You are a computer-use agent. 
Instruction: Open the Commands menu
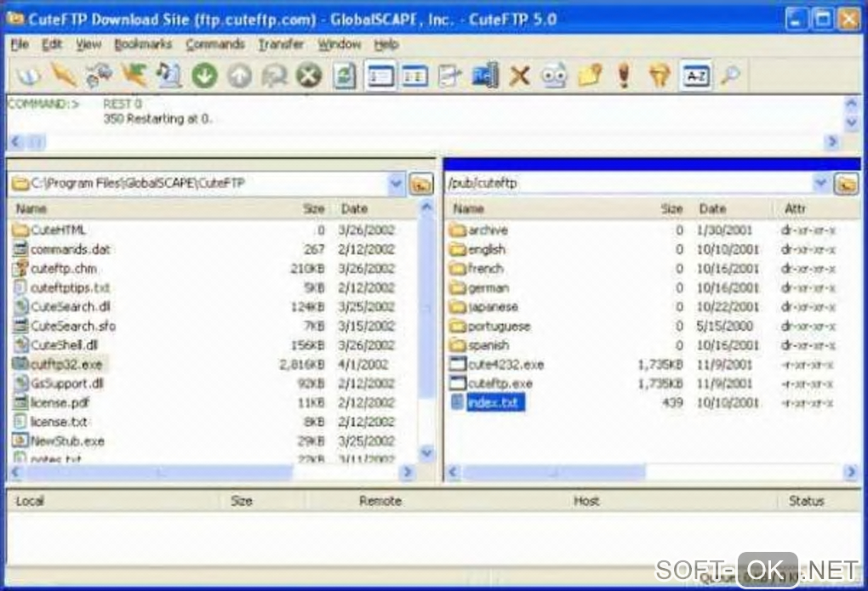point(214,44)
